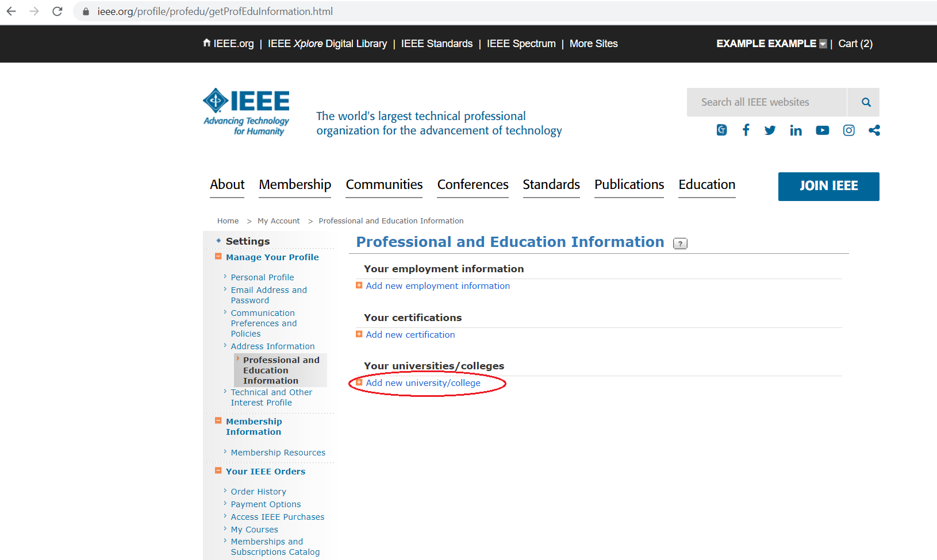Image resolution: width=937 pixels, height=560 pixels.
Task: Click the lock icon in address bar
Action: (86, 11)
